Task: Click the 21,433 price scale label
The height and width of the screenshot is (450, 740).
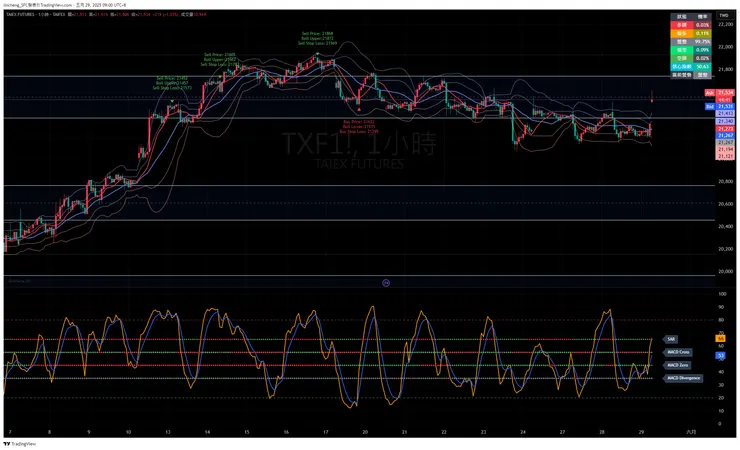Action: pyautogui.click(x=725, y=114)
